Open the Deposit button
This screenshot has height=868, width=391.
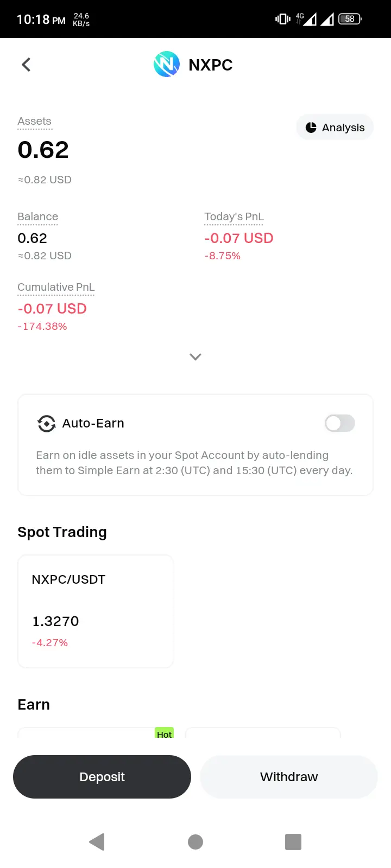point(102,777)
